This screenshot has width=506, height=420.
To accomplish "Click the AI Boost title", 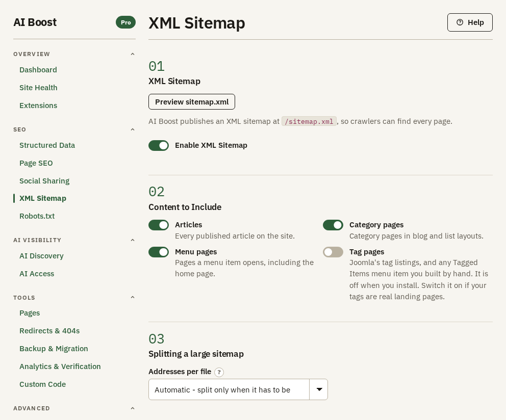I will [35, 22].
